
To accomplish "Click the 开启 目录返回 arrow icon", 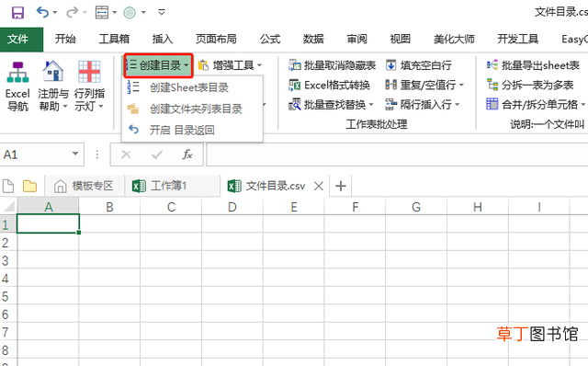I will point(133,130).
